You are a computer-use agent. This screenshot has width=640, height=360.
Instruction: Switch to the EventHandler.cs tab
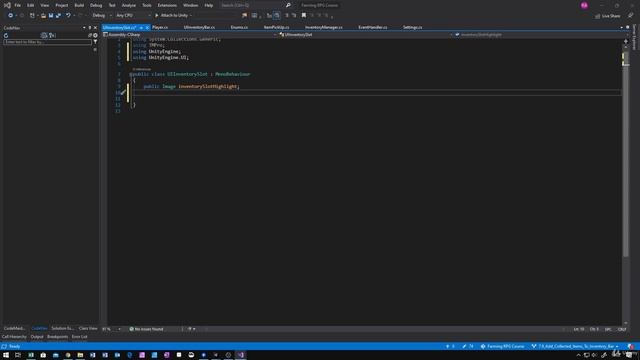tap(373, 27)
